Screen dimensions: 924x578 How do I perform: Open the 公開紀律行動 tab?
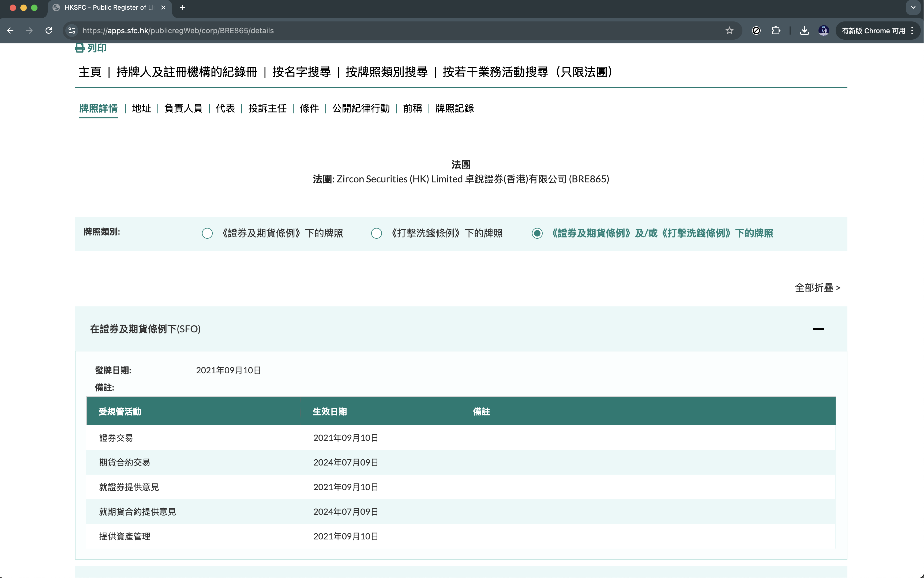[361, 108]
